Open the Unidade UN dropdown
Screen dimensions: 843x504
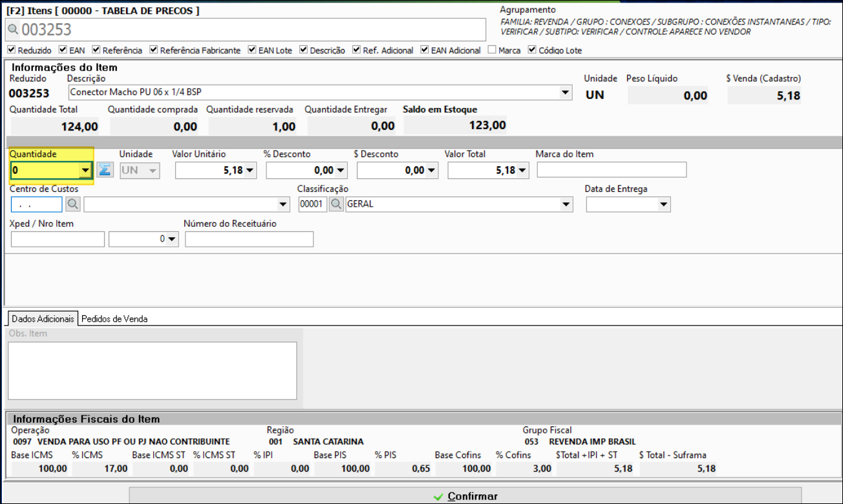153,171
